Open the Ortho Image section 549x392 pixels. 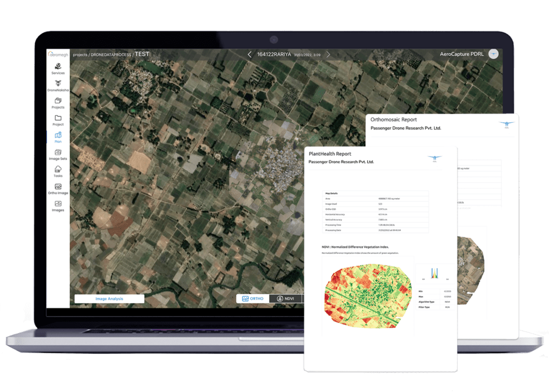point(58,187)
